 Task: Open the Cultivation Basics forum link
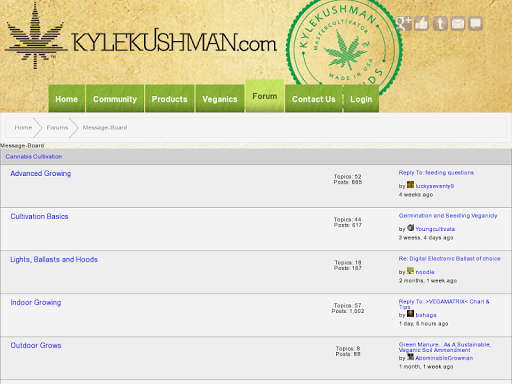click(39, 216)
